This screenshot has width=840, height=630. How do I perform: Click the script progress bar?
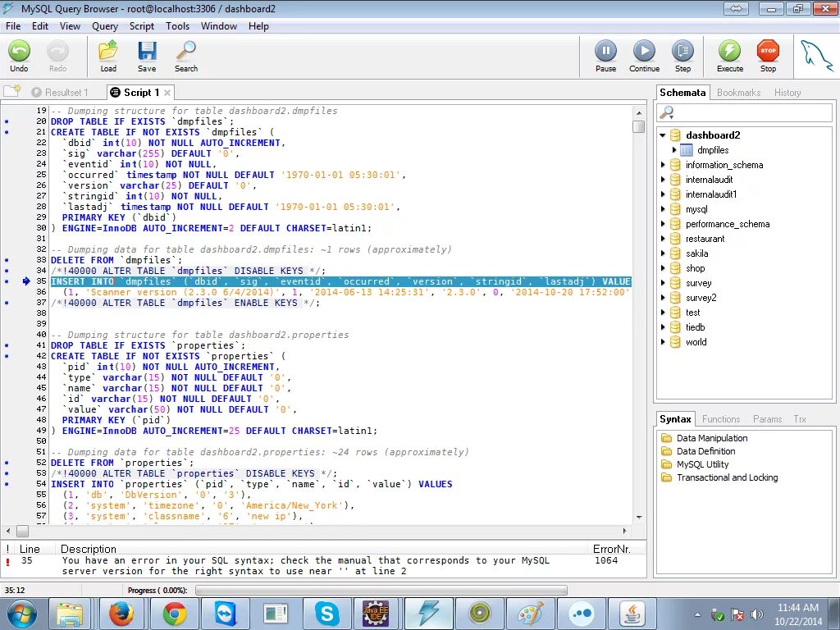coord(381,590)
